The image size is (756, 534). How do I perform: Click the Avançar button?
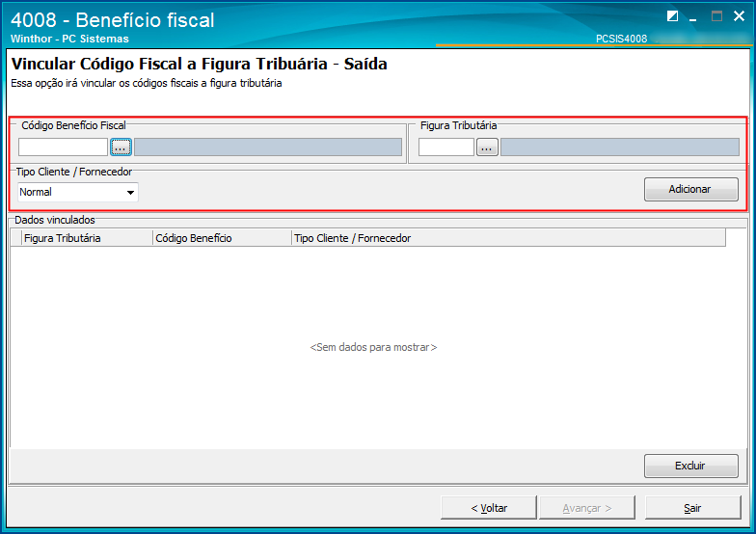pyautogui.click(x=587, y=508)
